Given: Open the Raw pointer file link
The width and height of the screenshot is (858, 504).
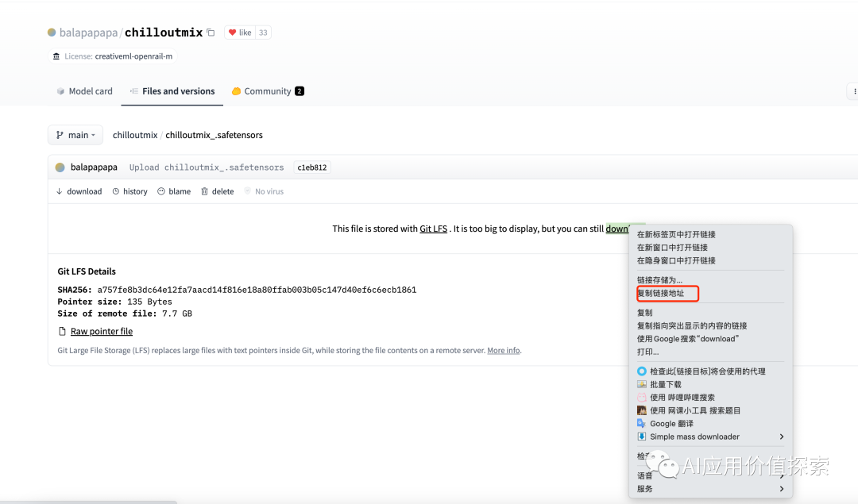Looking at the screenshot, I should [101, 331].
